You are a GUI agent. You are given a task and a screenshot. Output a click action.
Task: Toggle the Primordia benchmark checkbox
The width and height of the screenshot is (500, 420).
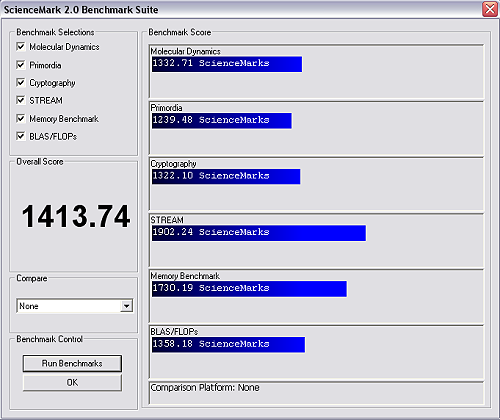click(21, 65)
